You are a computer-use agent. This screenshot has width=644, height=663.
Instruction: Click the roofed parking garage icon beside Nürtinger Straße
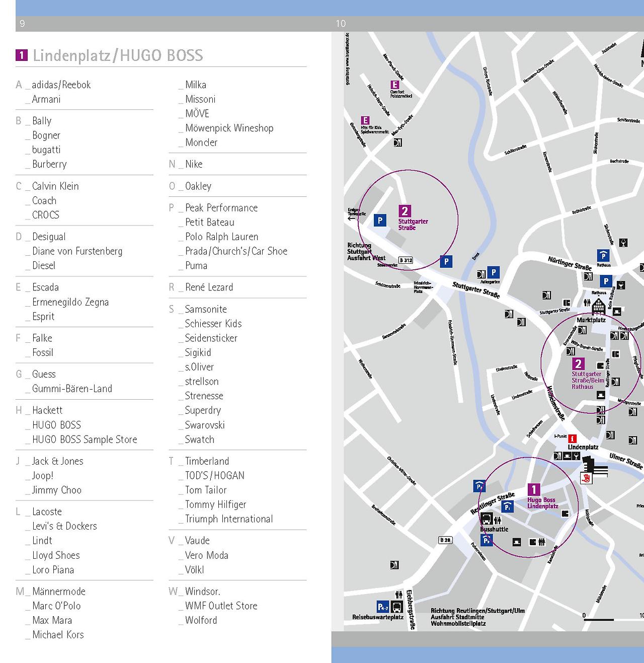pos(603,255)
